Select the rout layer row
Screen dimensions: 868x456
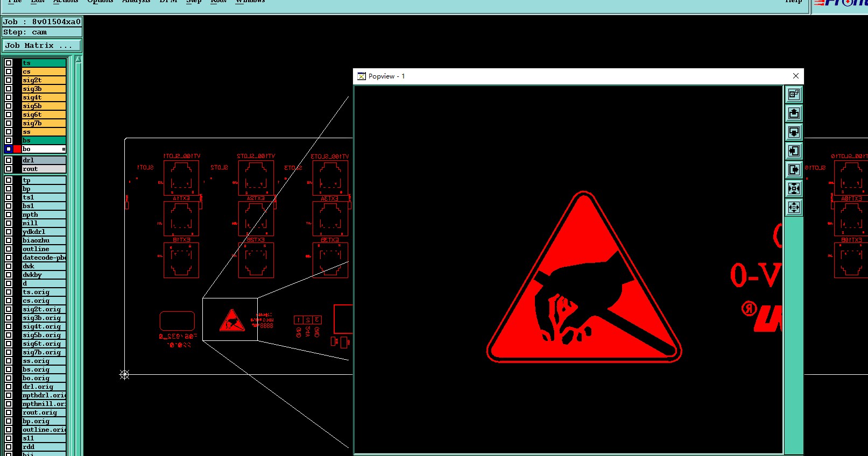44,169
